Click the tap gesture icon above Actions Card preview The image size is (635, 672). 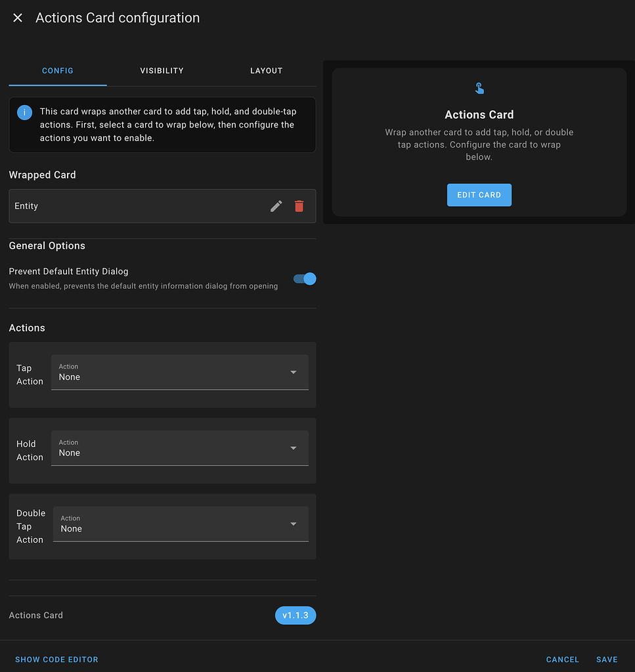point(479,87)
